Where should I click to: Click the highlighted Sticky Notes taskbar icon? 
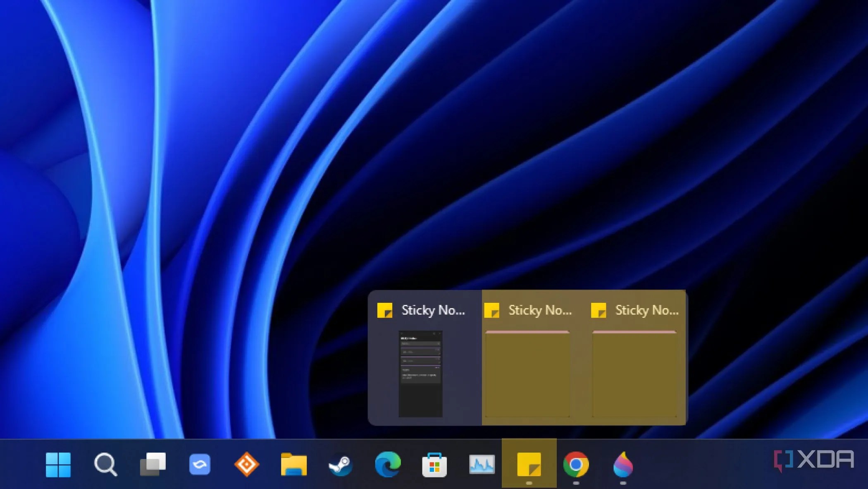[529, 465]
